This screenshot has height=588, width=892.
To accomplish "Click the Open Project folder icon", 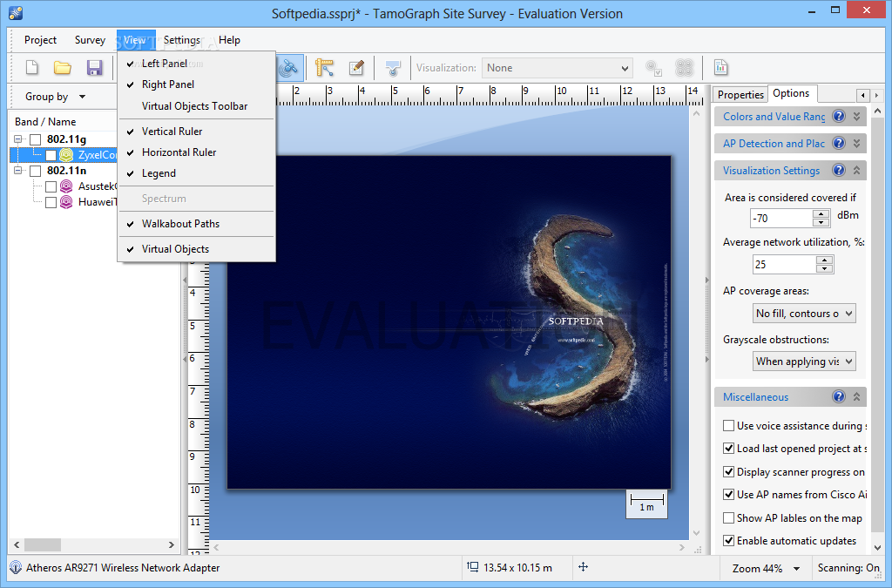I will point(63,68).
